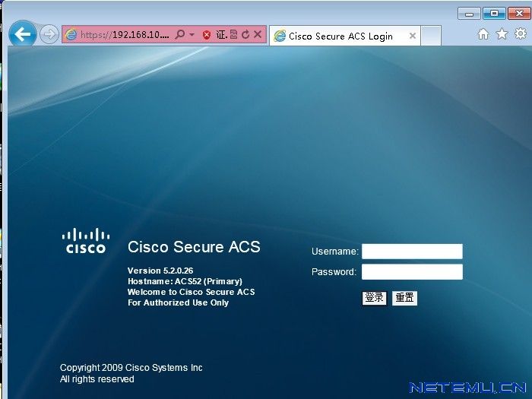Go to the home page via house icon

click(x=483, y=34)
